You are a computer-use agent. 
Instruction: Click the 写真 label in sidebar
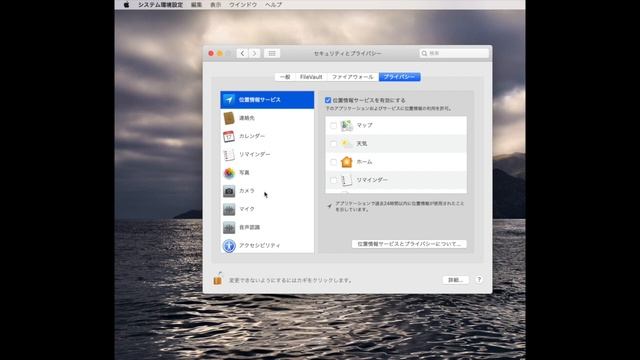coord(244,173)
